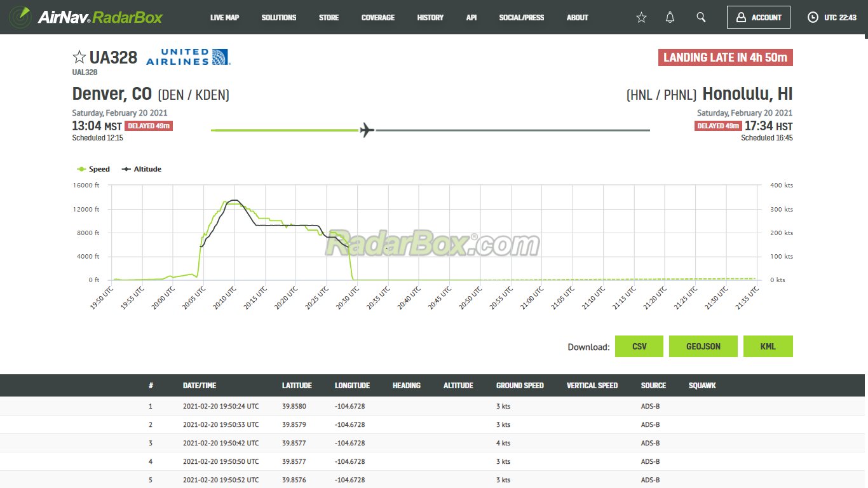Click departure DELAYED 49m badge
This screenshot has height=488, width=868.
point(149,126)
